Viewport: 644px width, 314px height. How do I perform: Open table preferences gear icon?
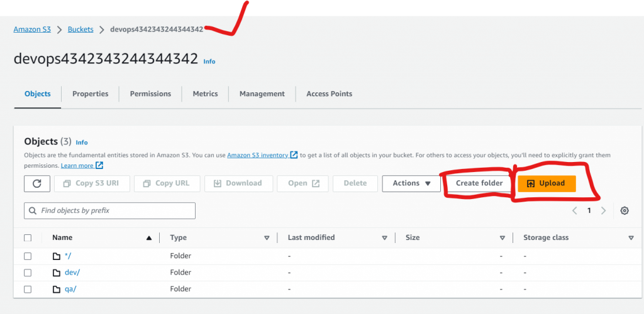[x=624, y=210]
